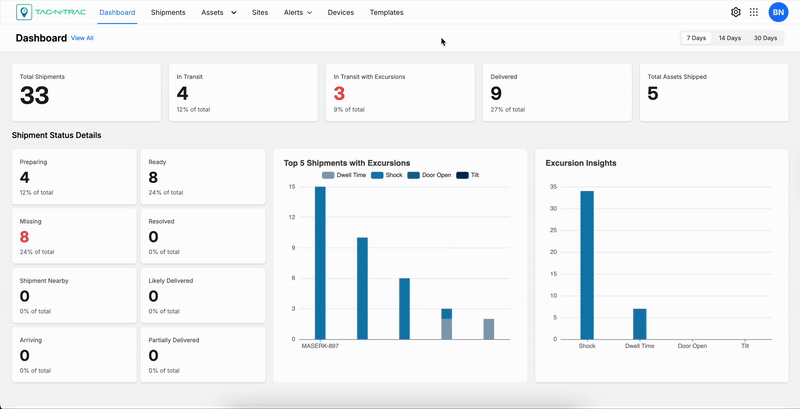Click the Shipment Status Details heading
Image resolution: width=800 pixels, height=409 pixels.
click(57, 135)
